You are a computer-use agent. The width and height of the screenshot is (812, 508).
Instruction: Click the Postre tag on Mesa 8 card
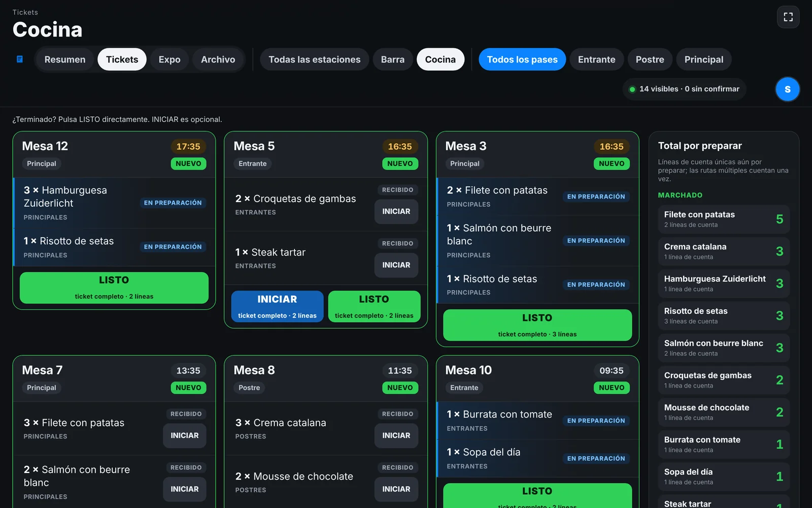[249, 388]
